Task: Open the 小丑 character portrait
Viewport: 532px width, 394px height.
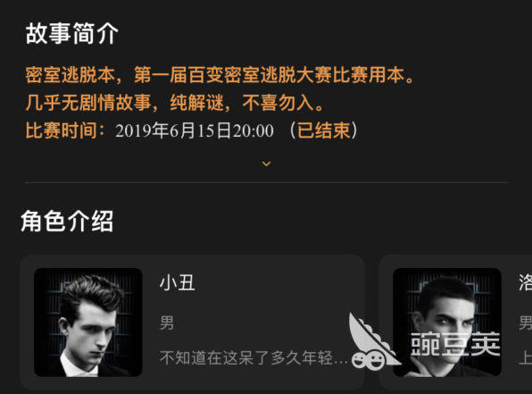Action: (88, 323)
